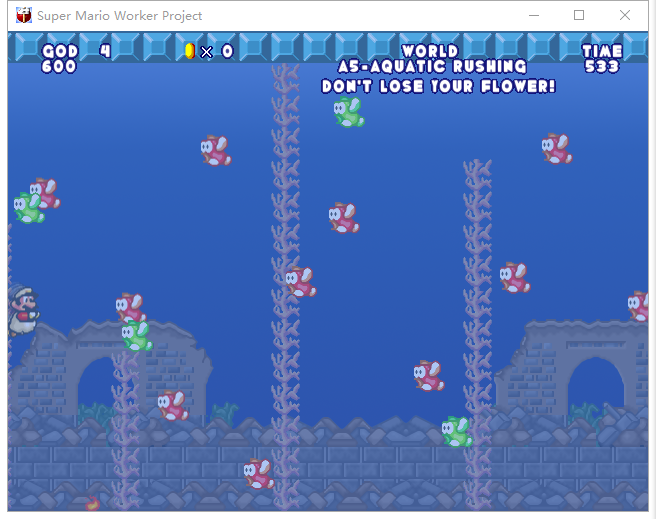This screenshot has width=656, height=519.
Task: Click the green fish below the WORLD text
Action: coord(349,112)
